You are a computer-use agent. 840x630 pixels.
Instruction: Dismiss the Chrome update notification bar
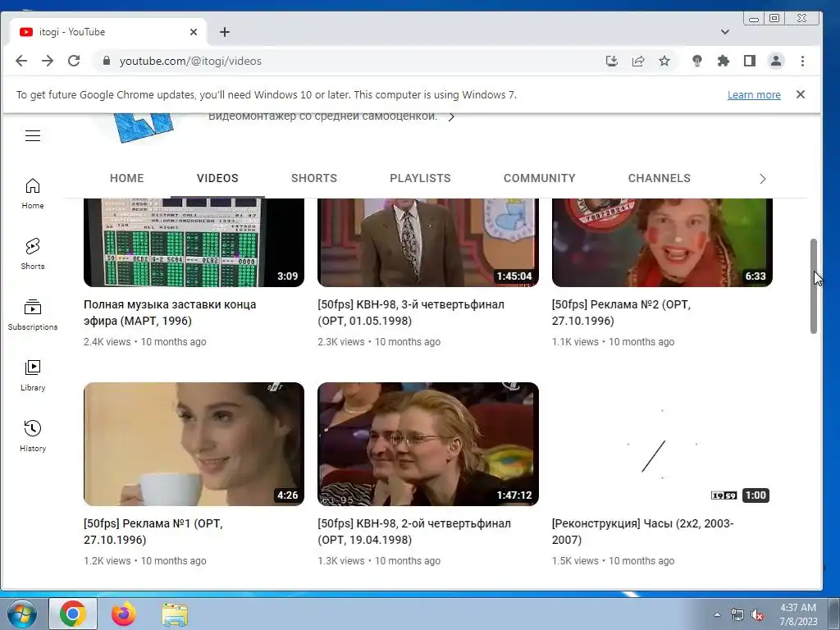click(x=801, y=94)
